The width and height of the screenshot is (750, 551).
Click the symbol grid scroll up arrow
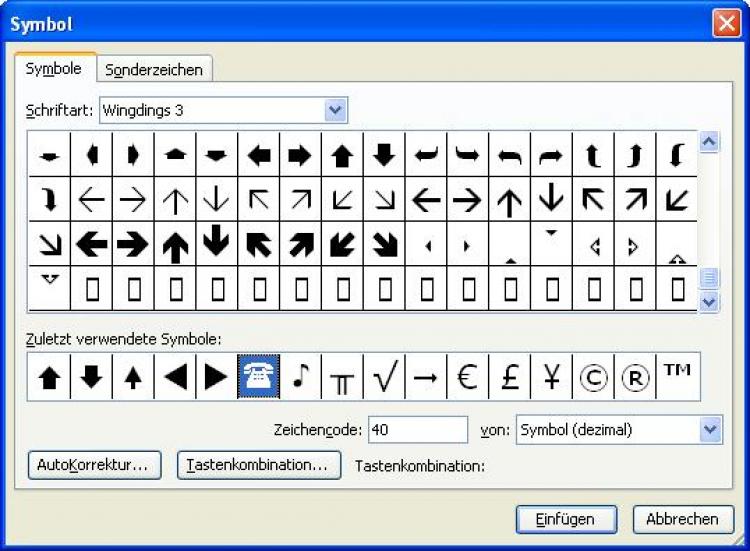pos(709,143)
